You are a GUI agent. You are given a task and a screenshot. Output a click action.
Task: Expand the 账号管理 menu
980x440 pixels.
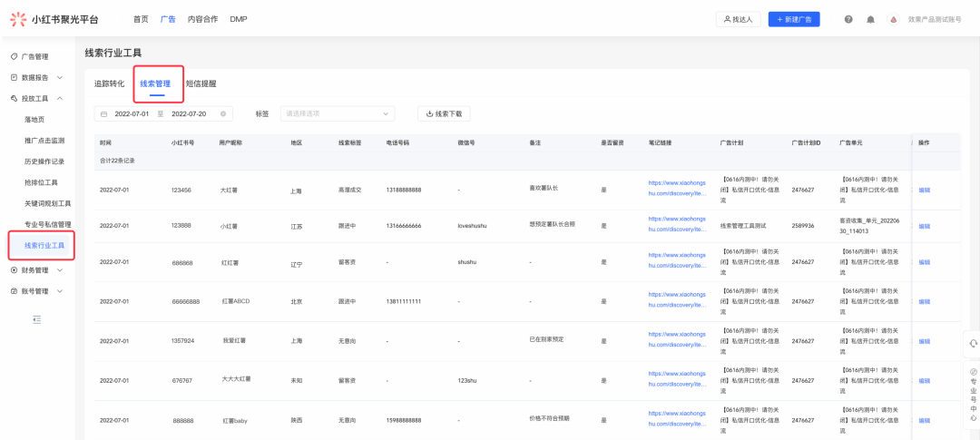60,291
